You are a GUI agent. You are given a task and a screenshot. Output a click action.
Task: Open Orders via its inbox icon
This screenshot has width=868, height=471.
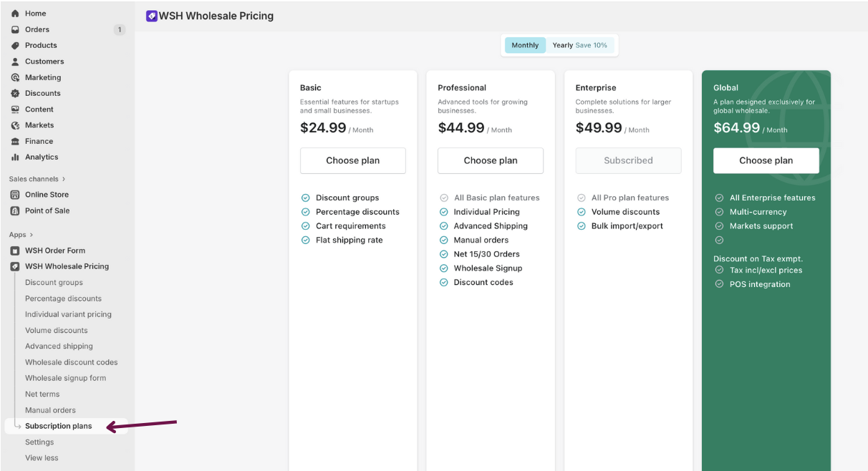pos(15,29)
